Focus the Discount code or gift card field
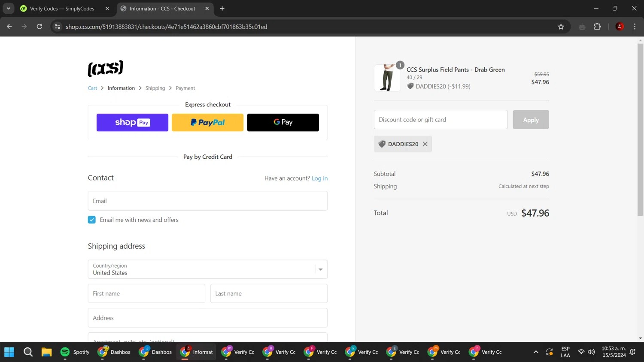The image size is (644, 362). pyautogui.click(x=440, y=120)
